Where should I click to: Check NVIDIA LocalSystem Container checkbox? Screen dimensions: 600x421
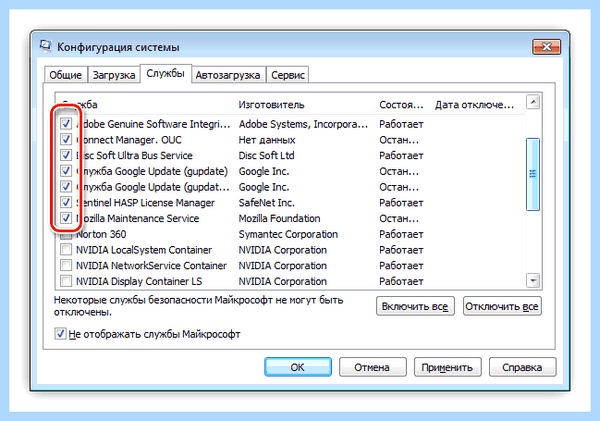pyautogui.click(x=66, y=250)
